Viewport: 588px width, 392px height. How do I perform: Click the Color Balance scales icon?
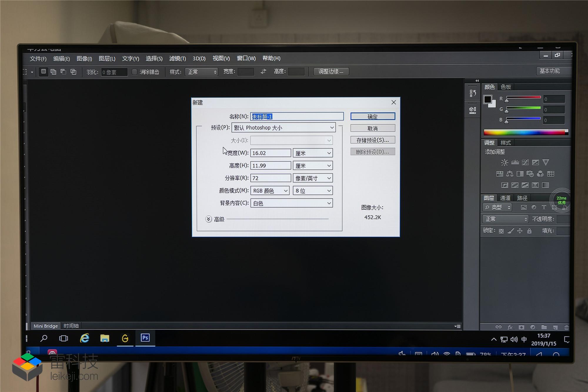point(510,174)
